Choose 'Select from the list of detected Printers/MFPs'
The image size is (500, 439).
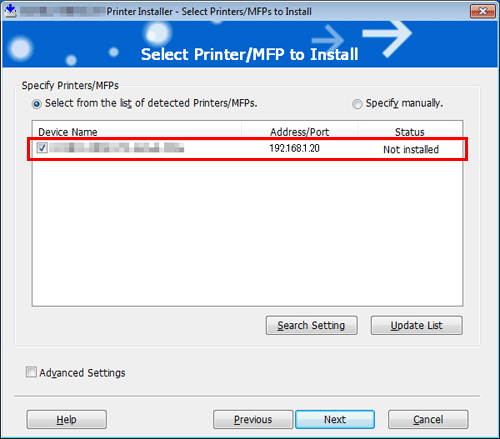(37, 104)
